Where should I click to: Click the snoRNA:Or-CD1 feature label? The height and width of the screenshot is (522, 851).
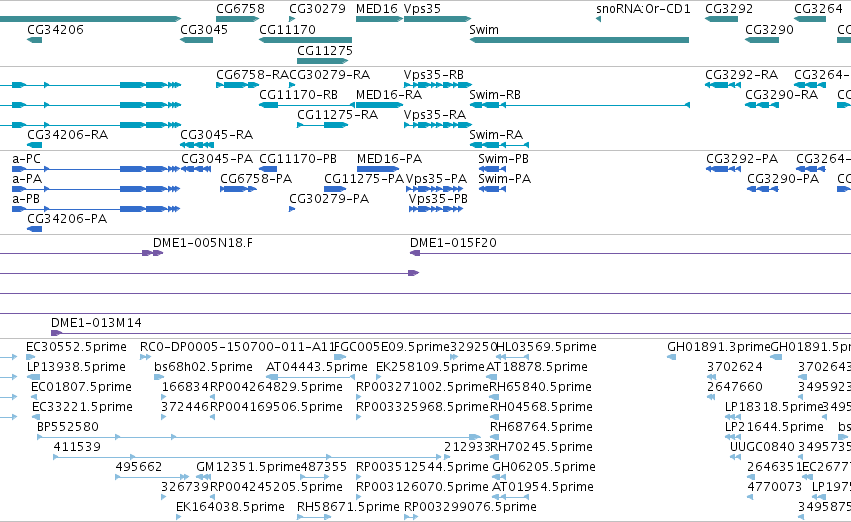[x=643, y=9]
